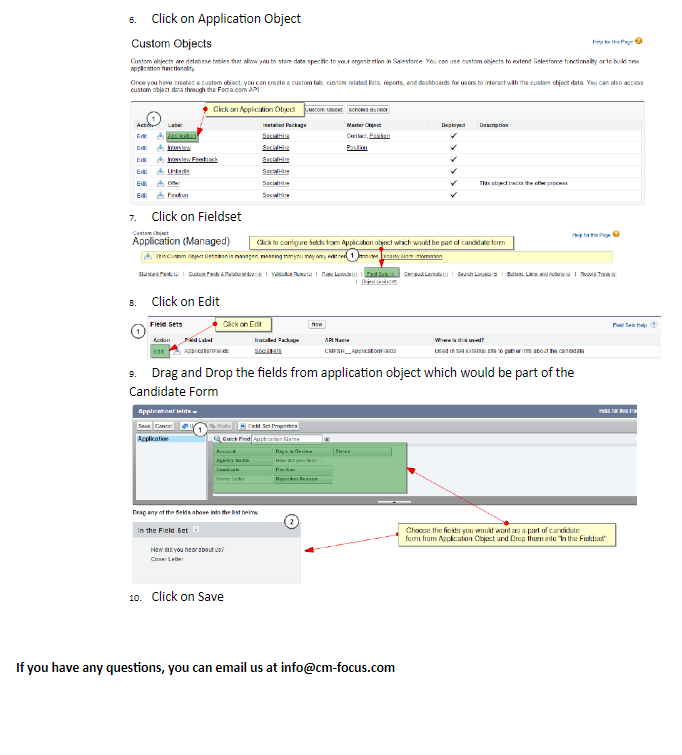The width and height of the screenshot is (682, 755).
Task: Open SocialHire package link in Interview row
Action: click(275, 147)
